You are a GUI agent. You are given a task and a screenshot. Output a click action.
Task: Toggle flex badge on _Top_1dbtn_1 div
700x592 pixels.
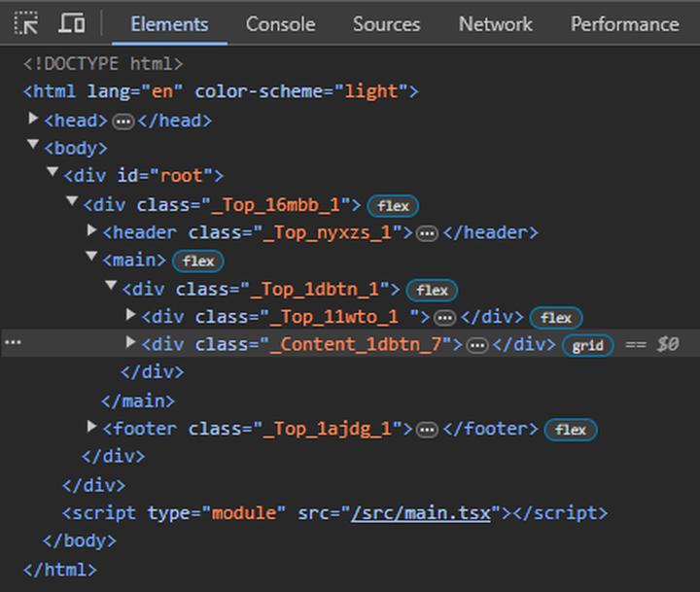(x=432, y=291)
